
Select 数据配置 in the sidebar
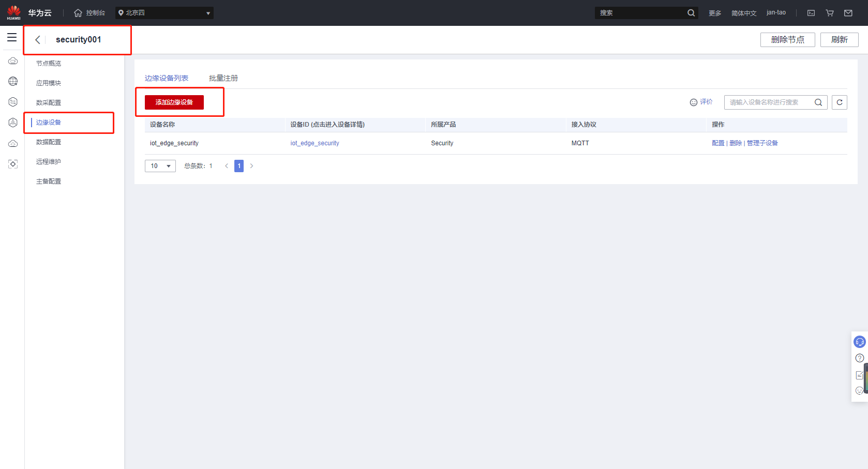pyautogui.click(x=49, y=142)
